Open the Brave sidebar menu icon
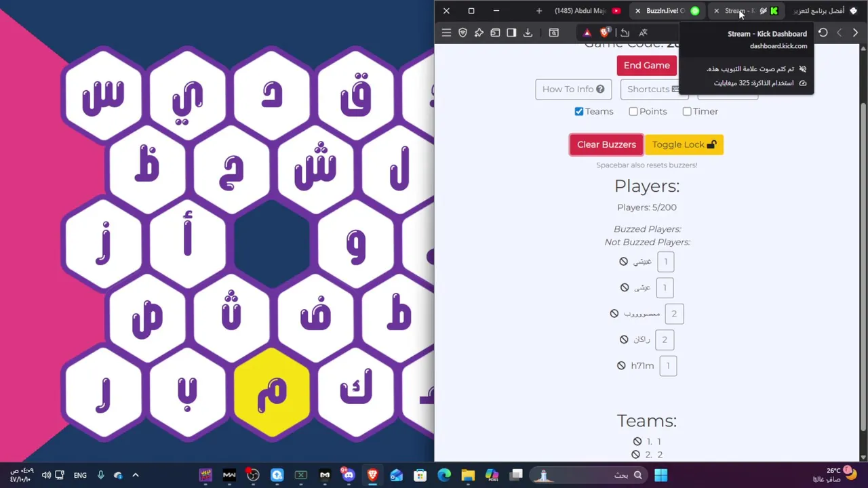The height and width of the screenshot is (488, 868). click(x=446, y=33)
